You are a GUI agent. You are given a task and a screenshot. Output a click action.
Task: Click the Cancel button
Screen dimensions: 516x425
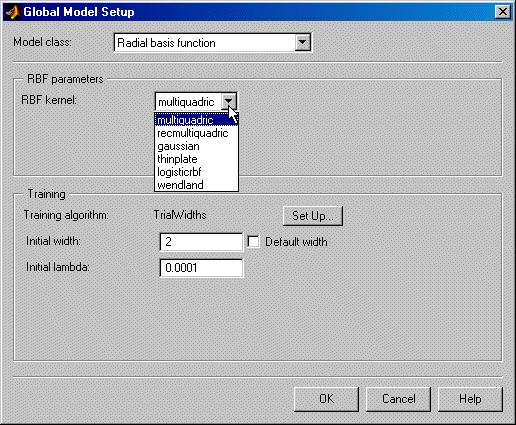tap(398, 399)
